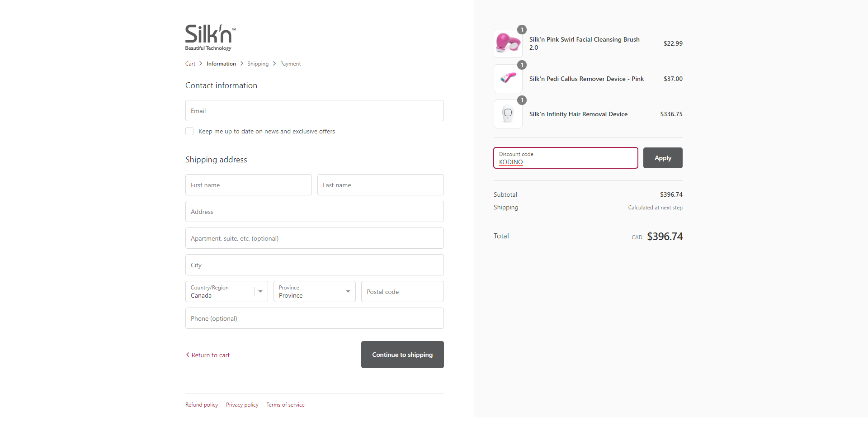Click the Silk'n Infinity Hair Removal Device name
868x436 pixels.
point(578,114)
